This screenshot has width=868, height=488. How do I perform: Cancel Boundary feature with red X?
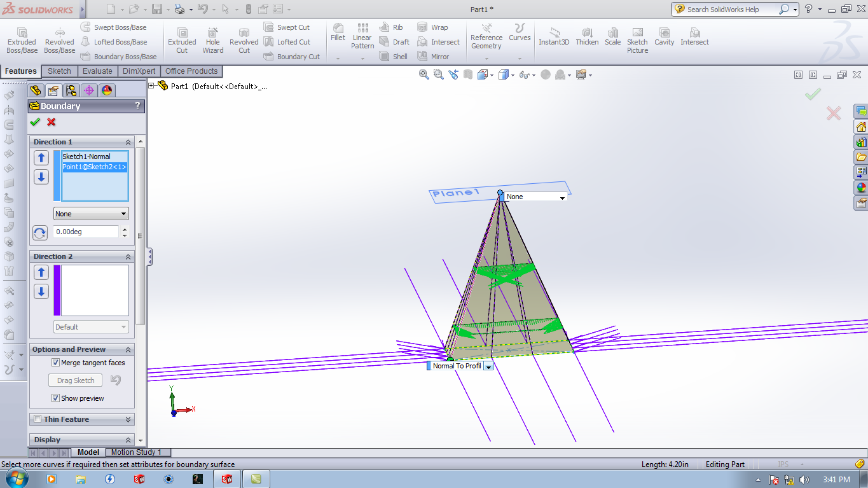[52, 122]
